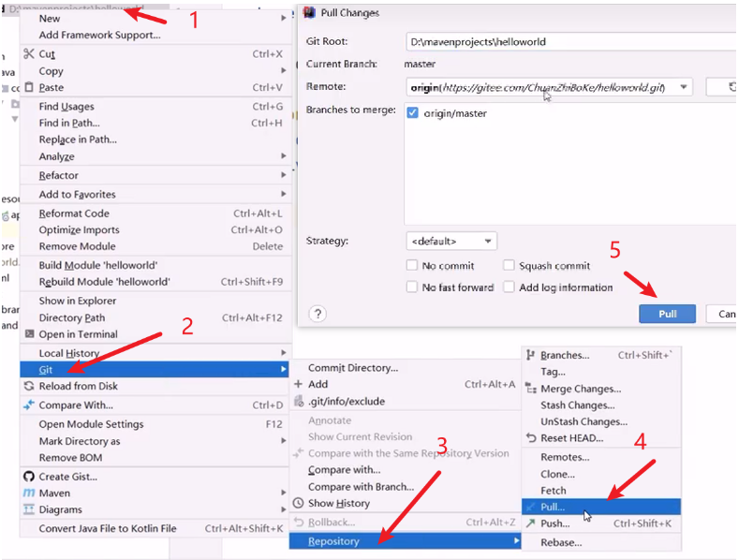The width and height of the screenshot is (753, 560).
Task: Enable the No commit checkbox
Action: tap(411, 265)
